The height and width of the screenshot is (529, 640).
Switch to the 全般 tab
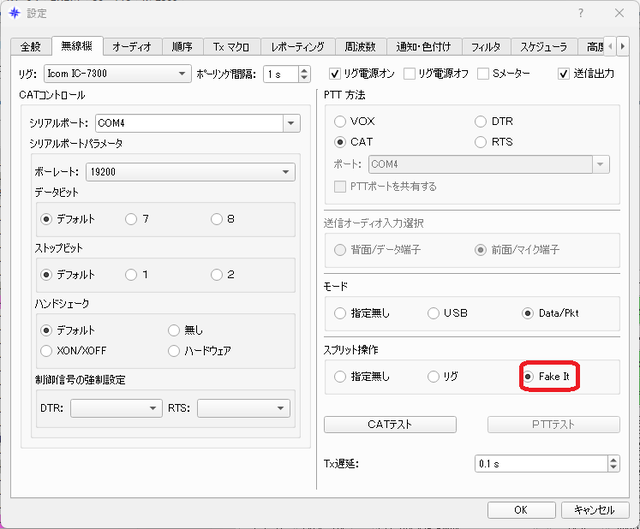tap(31, 47)
